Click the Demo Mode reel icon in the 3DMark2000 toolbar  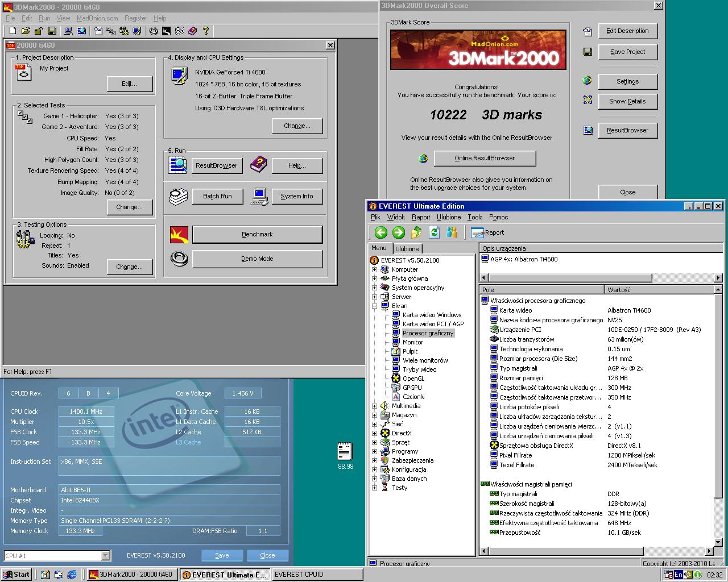pyautogui.click(x=154, y=31)
